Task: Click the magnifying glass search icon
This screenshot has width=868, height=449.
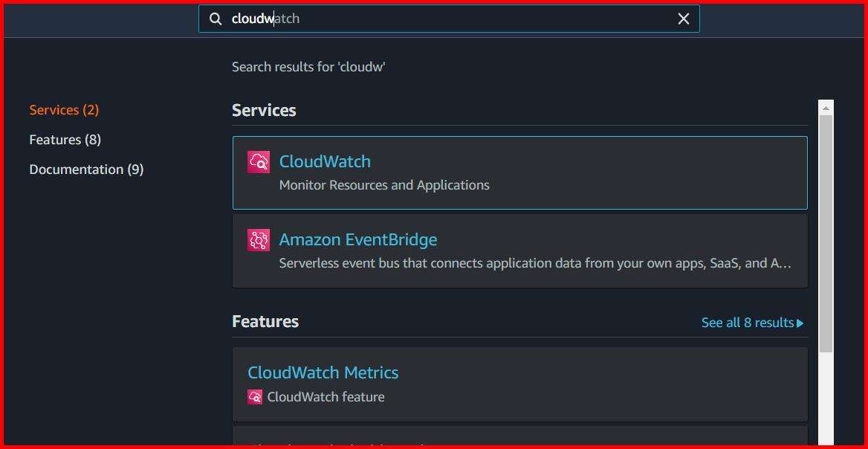Action: [x=215, y=19]
